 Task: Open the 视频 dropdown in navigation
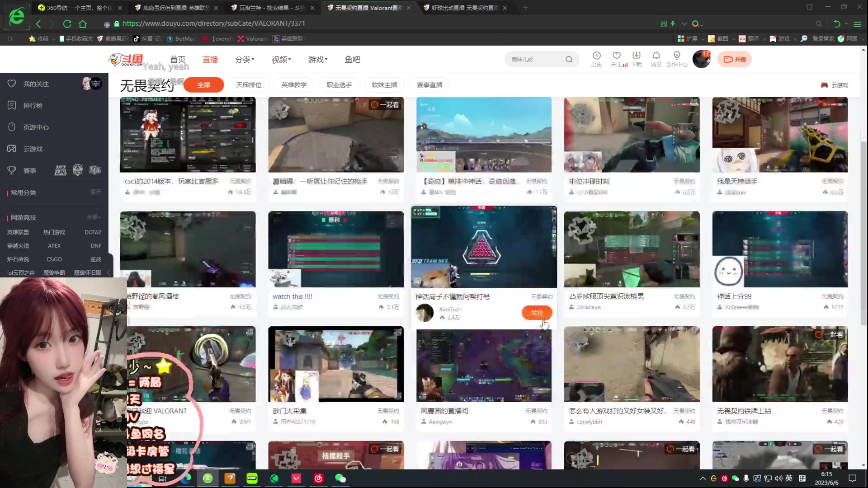(x=281, y=60)
